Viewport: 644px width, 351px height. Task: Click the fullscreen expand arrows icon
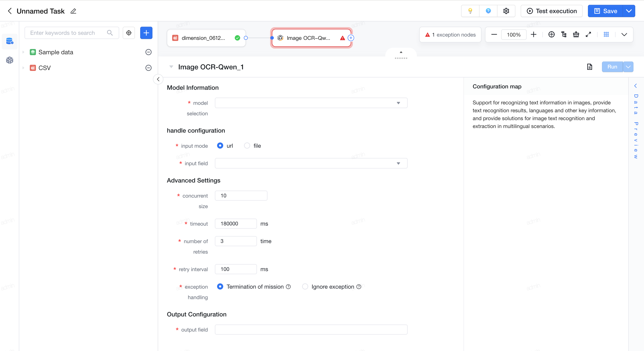(588, 35)
